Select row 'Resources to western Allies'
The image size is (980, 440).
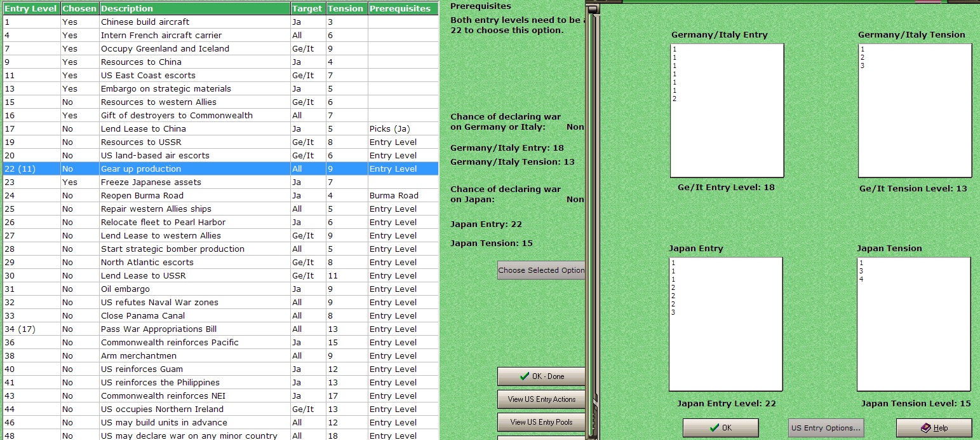(x=220, y=102)
